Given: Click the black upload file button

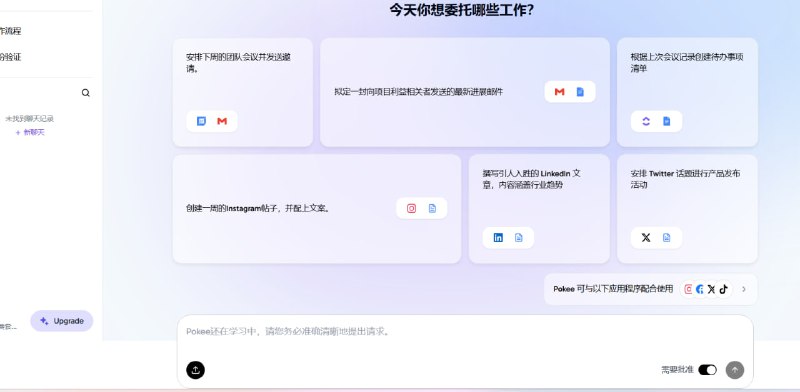Looking at the screenshot, I should [x=195, y=370].
